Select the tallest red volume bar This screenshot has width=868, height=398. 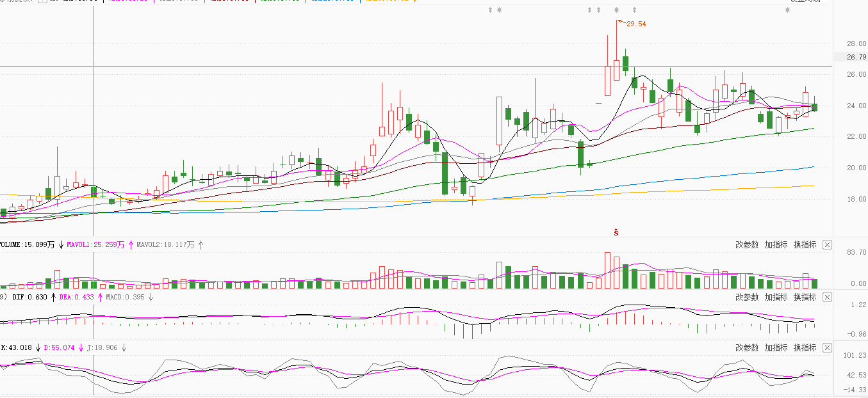[x=607, y=271]
